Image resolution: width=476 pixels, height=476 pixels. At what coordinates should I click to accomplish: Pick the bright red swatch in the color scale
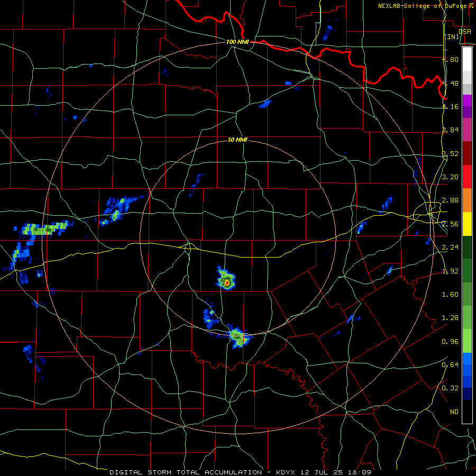click(x=467, y=177)
